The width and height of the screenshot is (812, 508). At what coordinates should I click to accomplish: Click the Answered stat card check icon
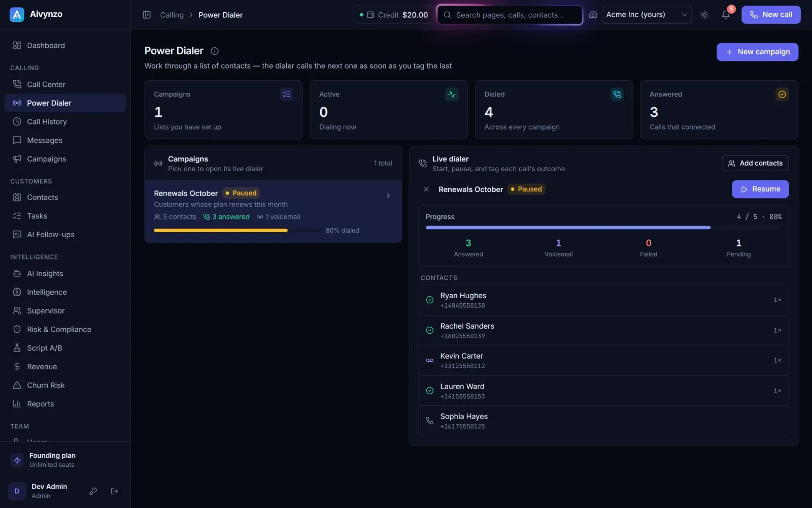click(x=782, y=94)
